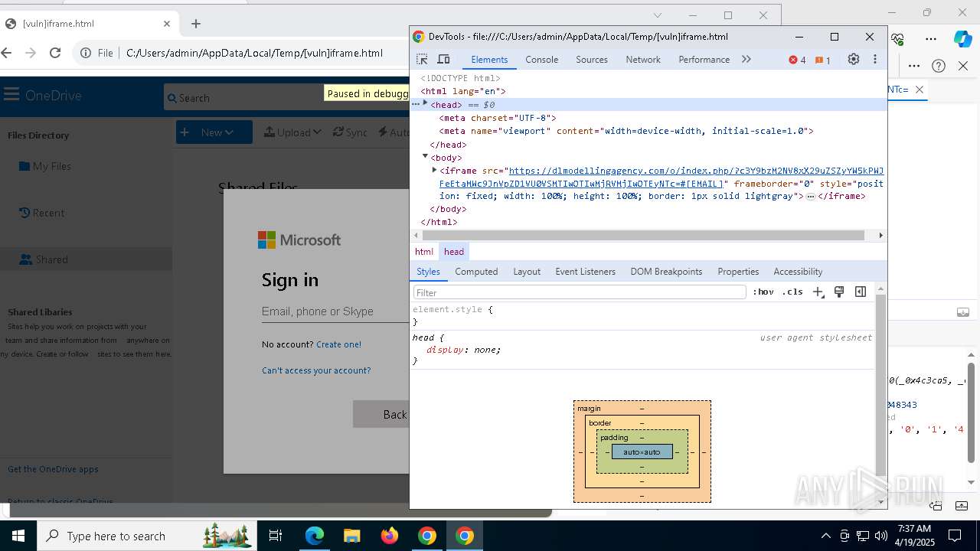The height and width of the screenshot is (551, 980).
Task: Open the head row ellipsis options menu
Action: (416, 103)
